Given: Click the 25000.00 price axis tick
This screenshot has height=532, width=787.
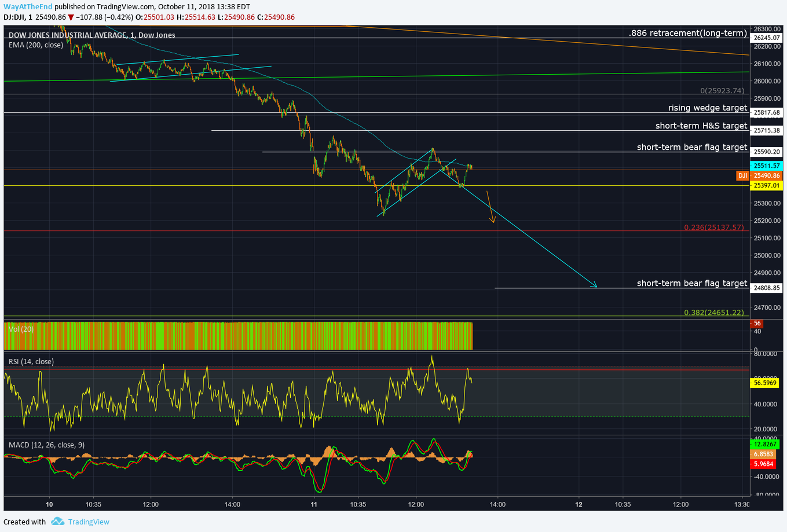Looking at the screenshot, I should pos(767,255).
